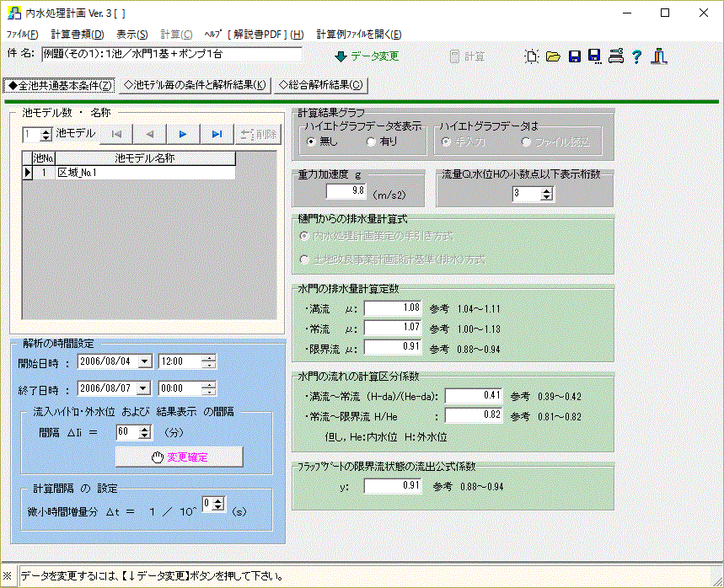This screenshot has height=588, width=724.
Task: Open the printer setup icon
Action: point(616,56)
